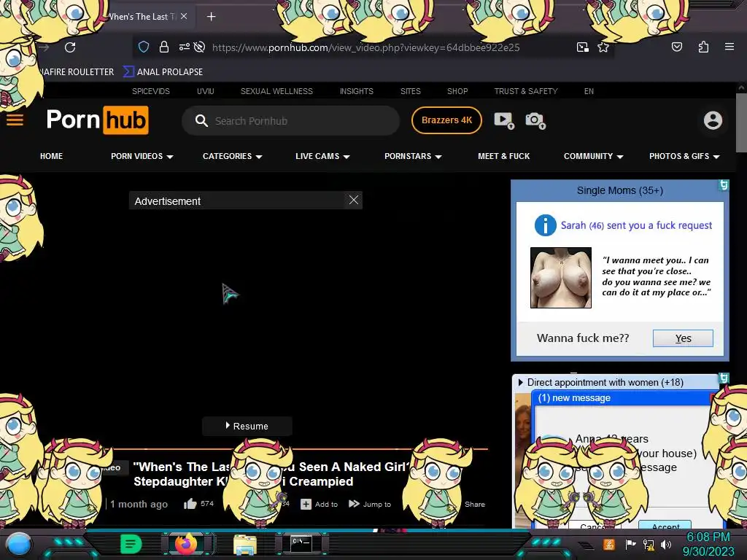Open the tracking protection shield icon
Viewport: 747px width, 560px height.
pyautogui.click(x=144, y=47)
